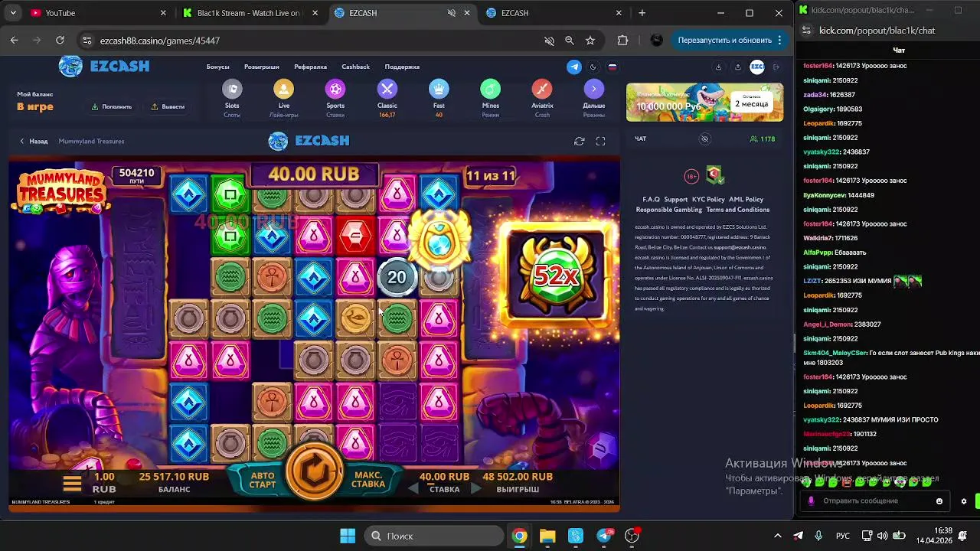Open the Terms and Conditions link
Image resolution: width=980 pixels, height=551 pixels.
[x=738, y=209]
